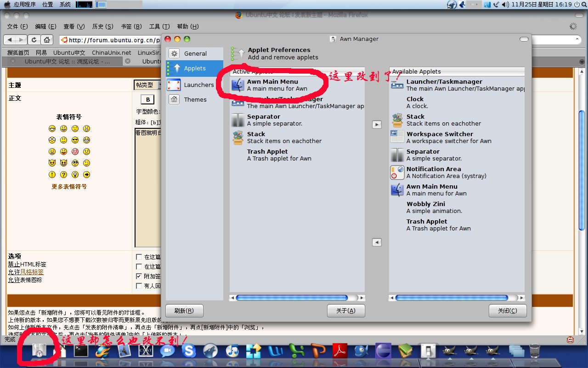Click left arrow to remove active applet

(377, 242)
